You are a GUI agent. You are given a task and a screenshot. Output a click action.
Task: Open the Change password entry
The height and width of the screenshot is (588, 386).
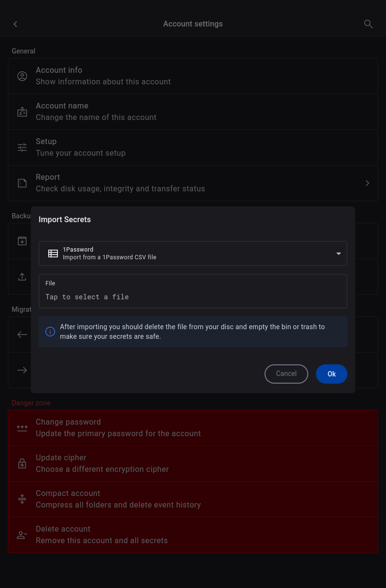193,428
